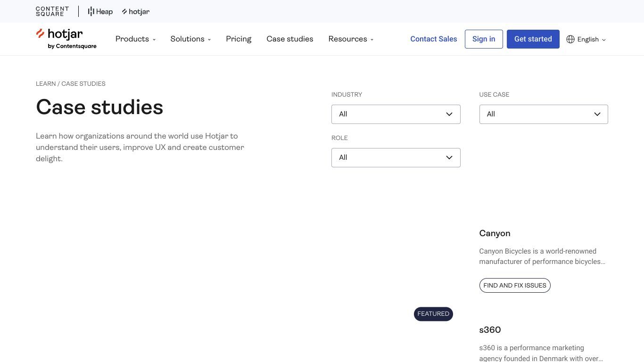Image resolution: width=644 pixels, height=362 pixels.
Task: Go to the main Hotjar by Contentsquare logo
Action: point(66,39)
